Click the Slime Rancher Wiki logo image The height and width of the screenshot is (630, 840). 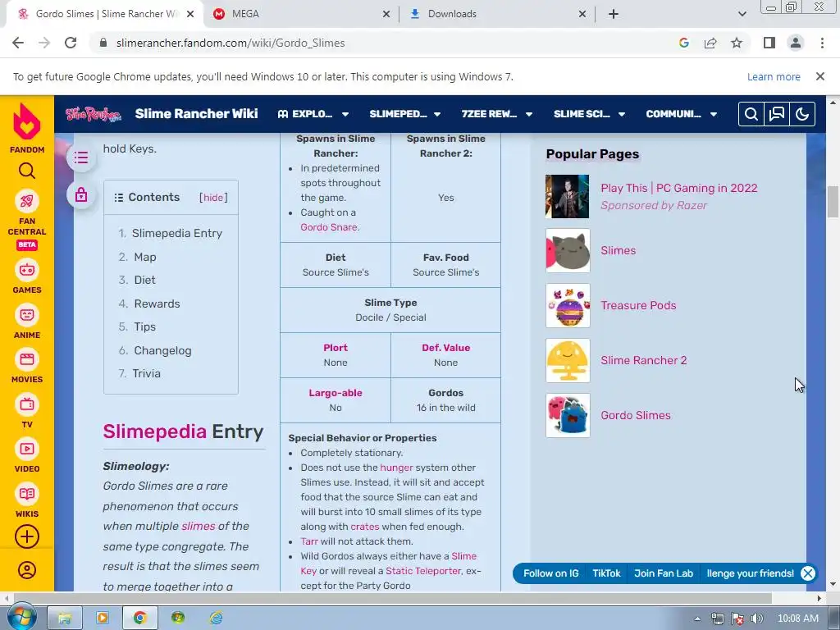pos(94,114)
